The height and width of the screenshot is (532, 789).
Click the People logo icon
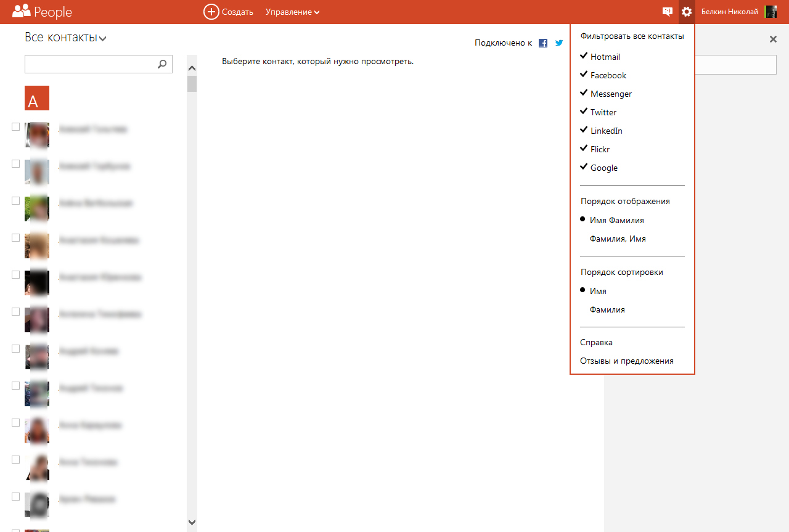[x=22, y=11]
